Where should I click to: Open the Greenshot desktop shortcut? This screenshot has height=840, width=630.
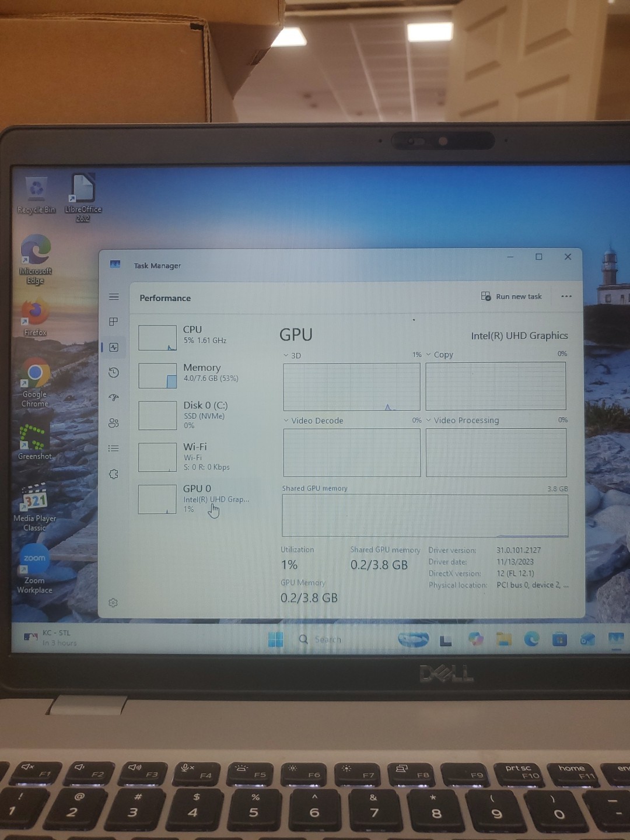[x=34, y=442]
